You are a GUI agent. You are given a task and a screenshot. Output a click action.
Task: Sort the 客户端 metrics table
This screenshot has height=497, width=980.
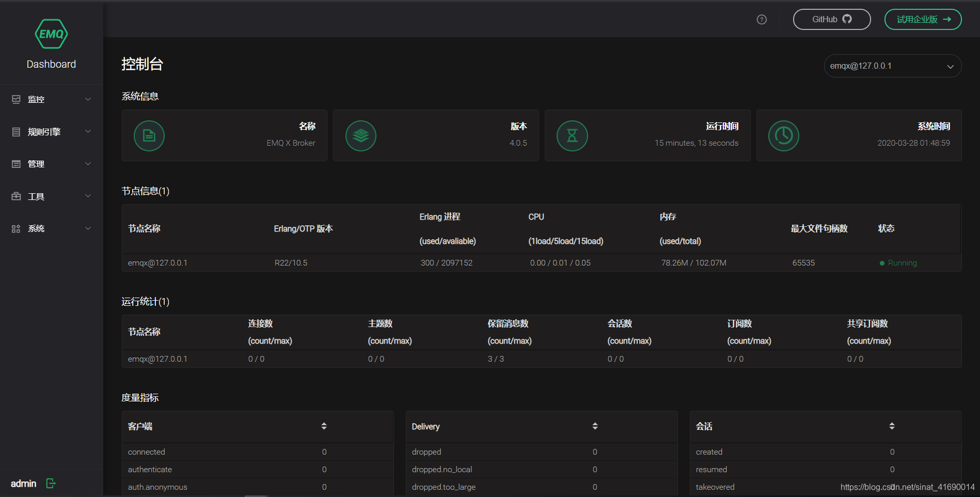(x=324, y=426)
